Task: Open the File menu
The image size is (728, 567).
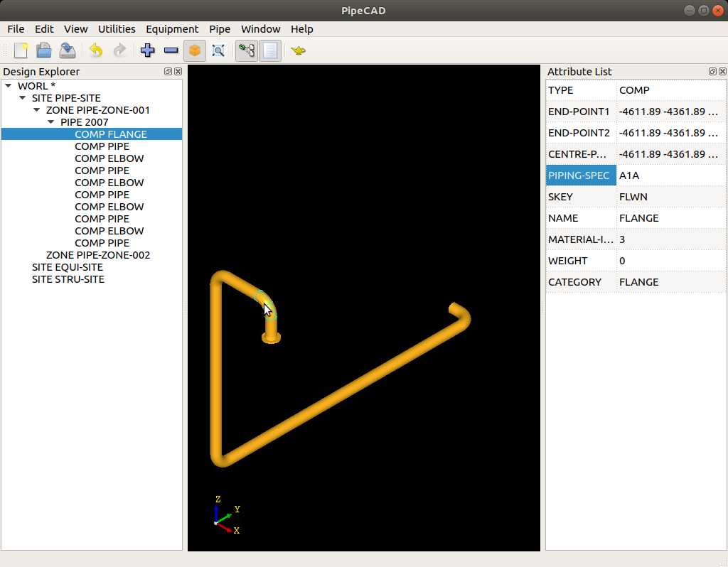Action: (16, 28)
